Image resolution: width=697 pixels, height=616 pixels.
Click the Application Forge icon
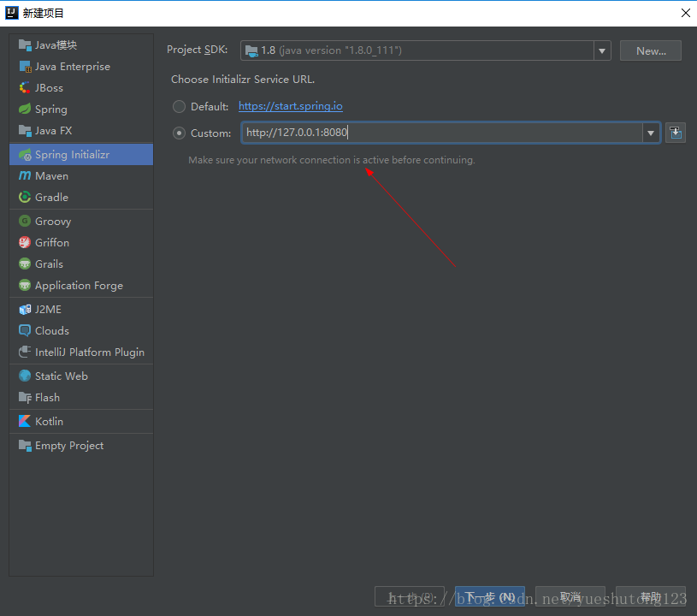pyautogui.click(x=25, y=285)
